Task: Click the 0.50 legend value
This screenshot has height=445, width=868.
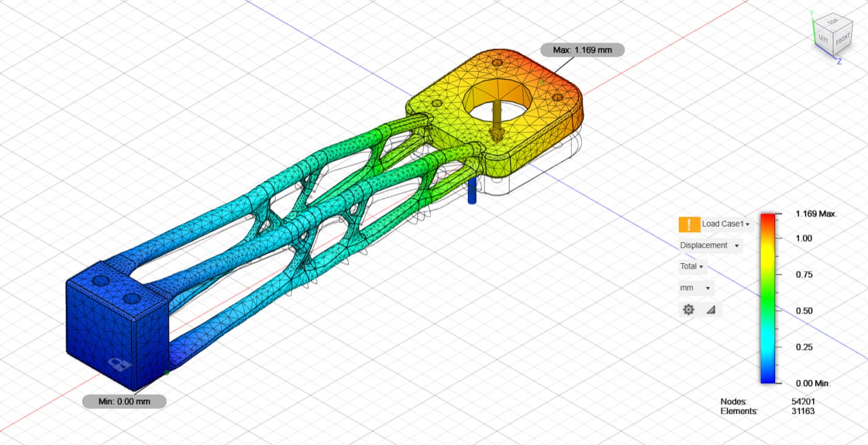Action: pyautogui.click(x=804, y=311)
